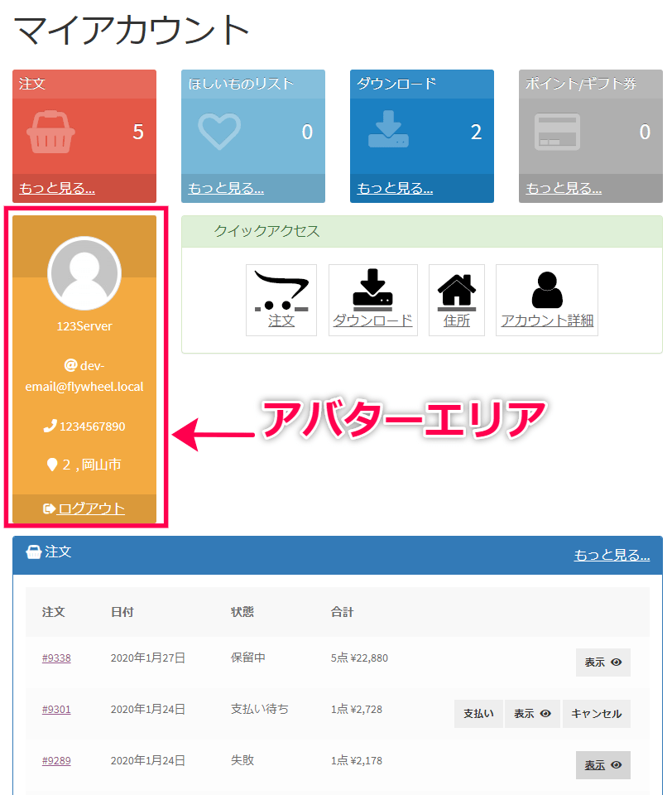Click the status 失敗

click(x=242, y=760)
